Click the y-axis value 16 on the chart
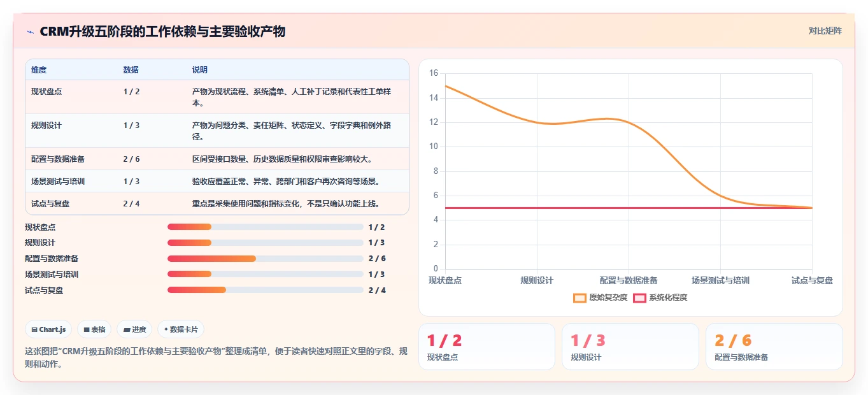Image resolution: width=868 pixels, height=395 pixels. [x=434, y=73]
